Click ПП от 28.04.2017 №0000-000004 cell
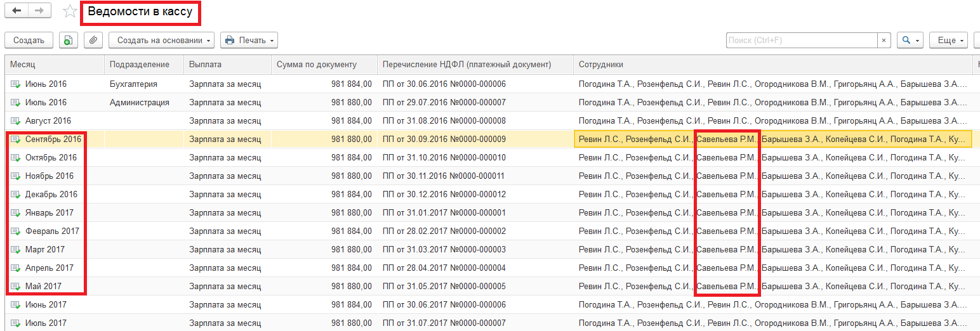Image resolution: width=980 pixels, height=331 pixels. point(475,268)
